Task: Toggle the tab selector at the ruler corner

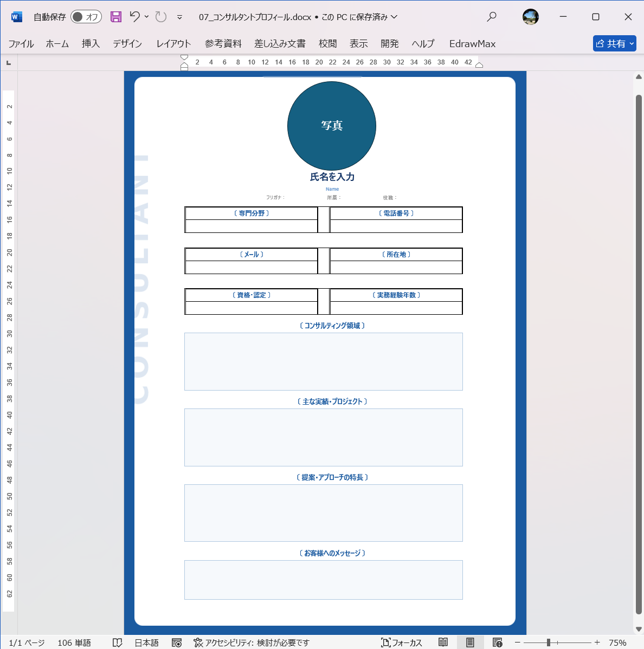Action: [x=8, y=62]
